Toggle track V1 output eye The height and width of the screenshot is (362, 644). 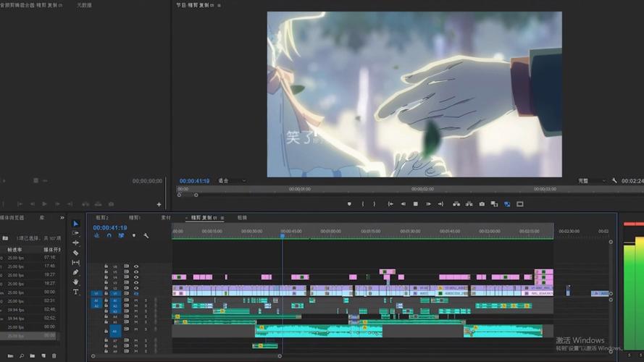coord(136,293)
